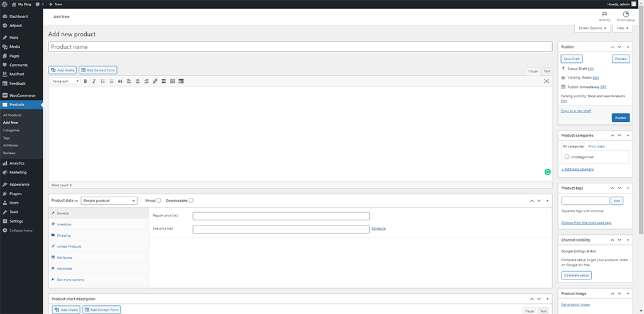This screenshot has width=644, height=314.
Task: Open the Activity panel flag icon
Action: tap(604, 14)
